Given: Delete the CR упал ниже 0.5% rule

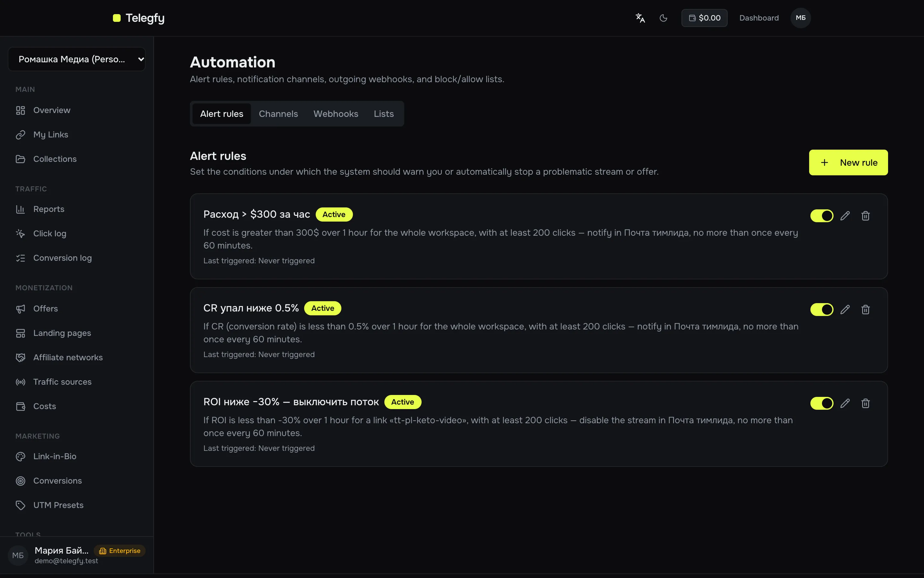Looking at the screenshot, I should 866,310.
